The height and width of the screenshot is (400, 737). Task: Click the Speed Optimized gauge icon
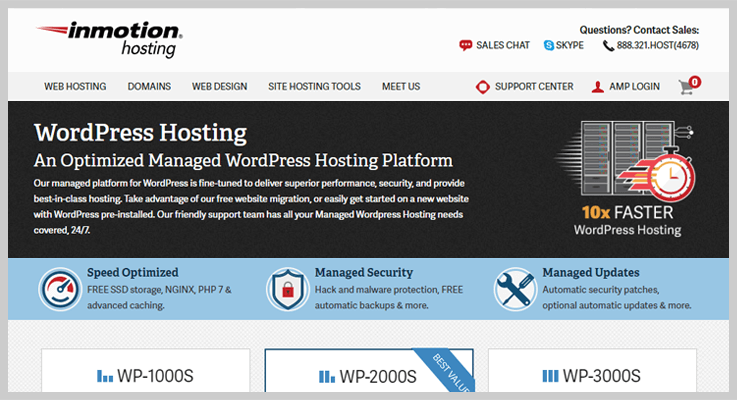60,289
